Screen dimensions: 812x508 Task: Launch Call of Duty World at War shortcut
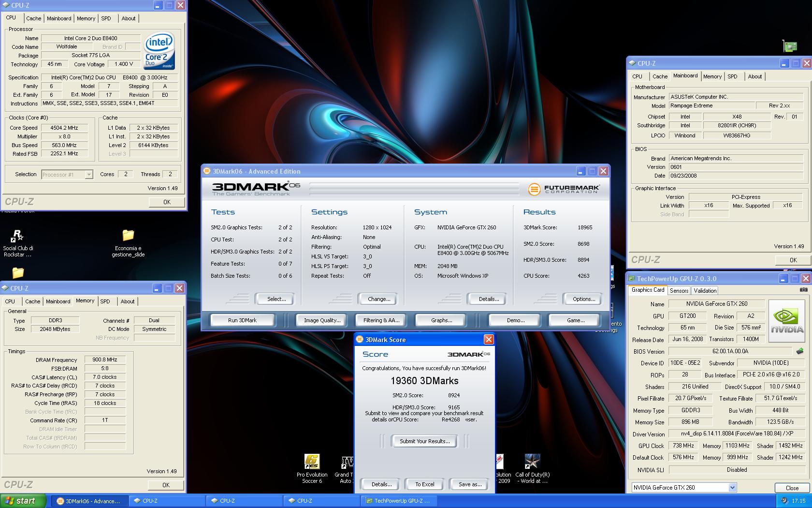coord(532,469)
